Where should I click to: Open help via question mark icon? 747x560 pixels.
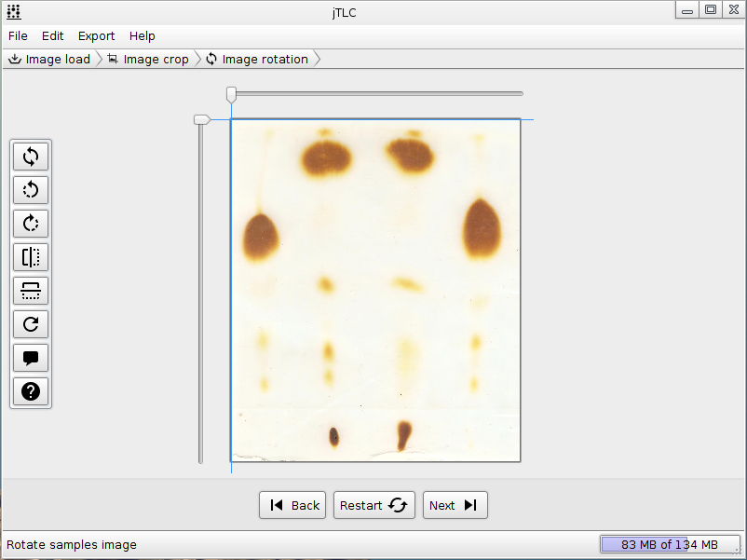[x=31, y=391]
